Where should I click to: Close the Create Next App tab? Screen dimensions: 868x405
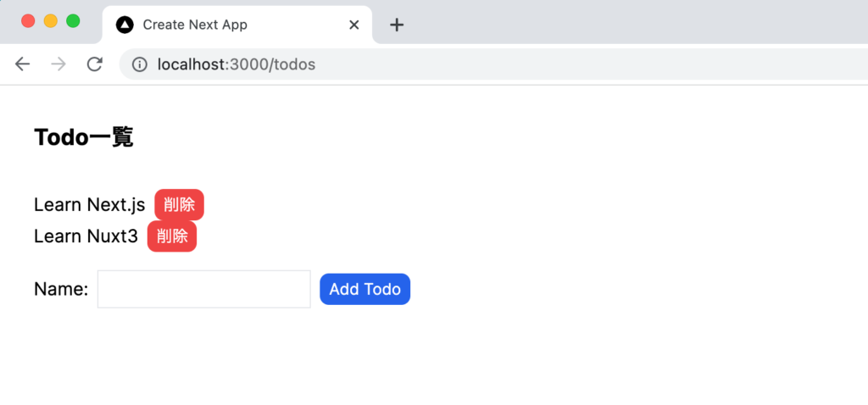[354, 25]
